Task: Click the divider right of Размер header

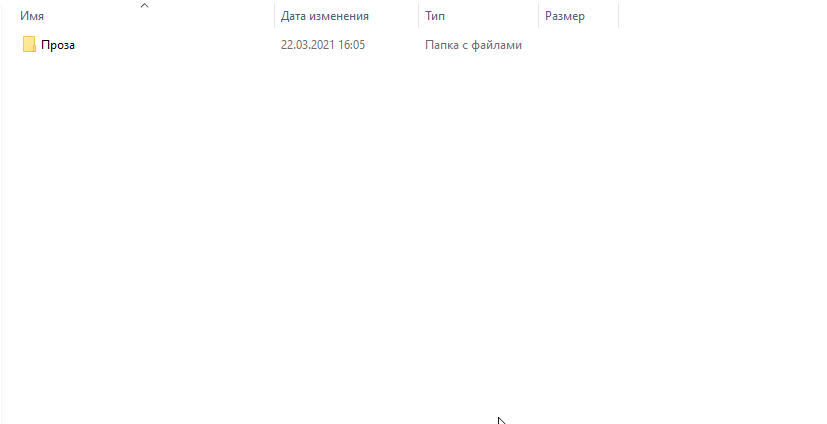Action: [x=618, y=15]
